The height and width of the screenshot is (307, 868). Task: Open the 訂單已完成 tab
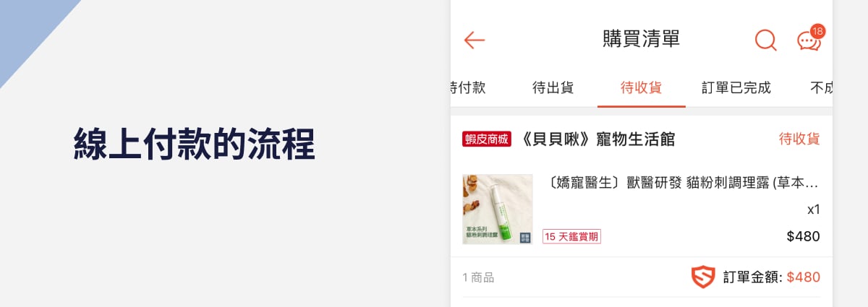736,88
